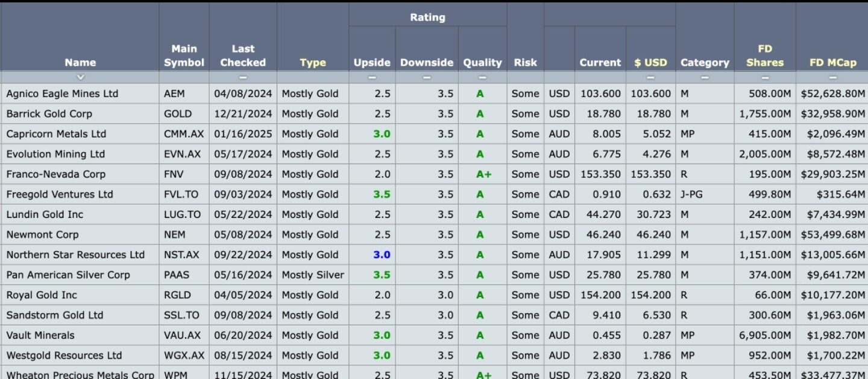Sort by the Risk column header
868x379 pixels.
pyautogui.click(x=526, y=63)
